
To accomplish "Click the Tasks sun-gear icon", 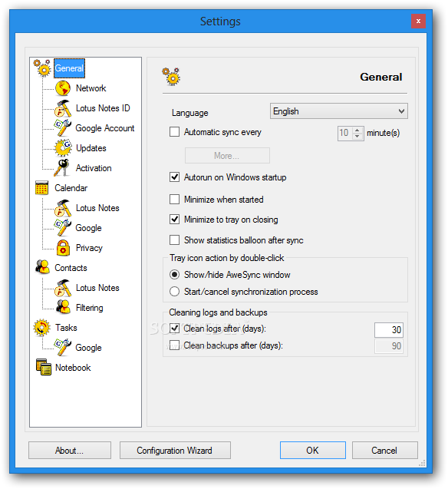I will [x=41, y=328].
